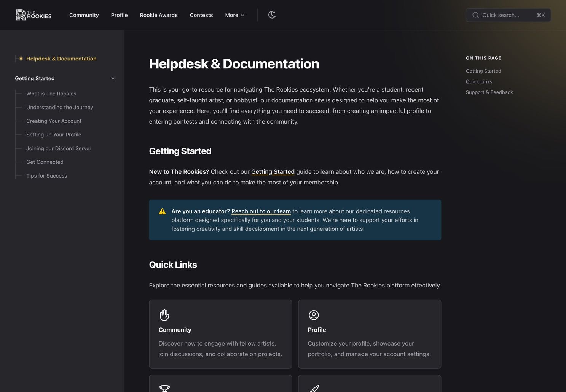Click the search magnifier icon
Screen dimensions: 566x392
point(475,15)
